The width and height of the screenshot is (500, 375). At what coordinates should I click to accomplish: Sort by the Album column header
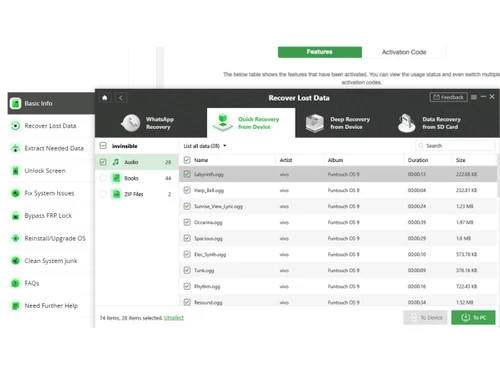(335, 160)
